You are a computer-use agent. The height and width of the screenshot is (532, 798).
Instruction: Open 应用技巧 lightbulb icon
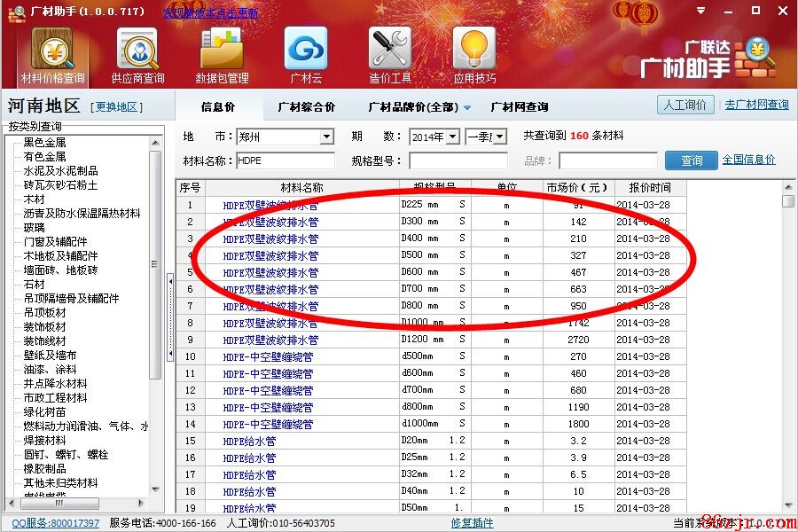tap(474, 55)
